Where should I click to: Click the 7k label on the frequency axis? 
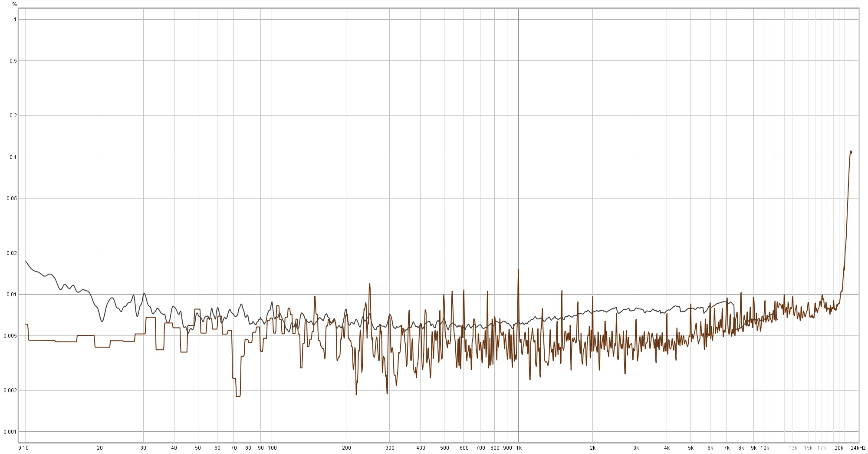click(727, 448)
